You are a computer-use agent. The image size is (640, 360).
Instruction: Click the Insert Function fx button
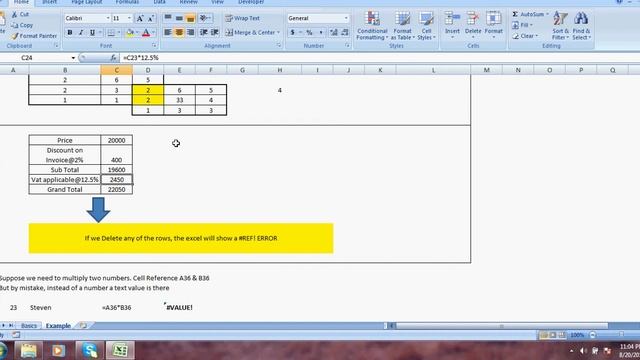coord(113,58)
